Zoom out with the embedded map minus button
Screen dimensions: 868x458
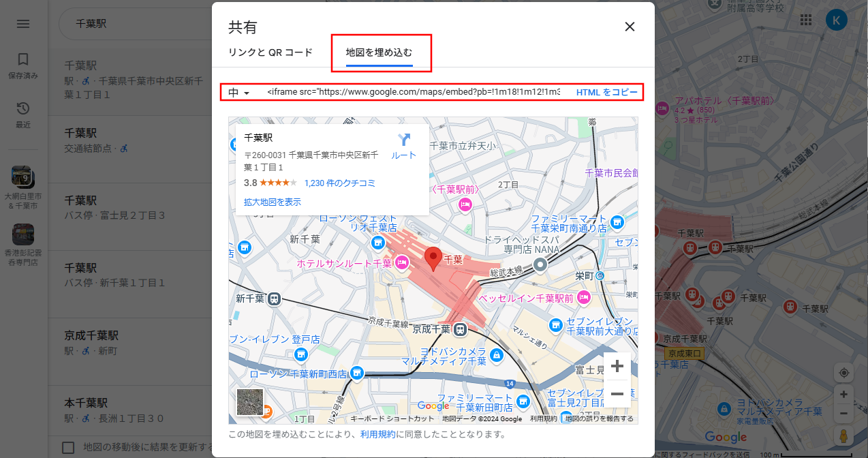pos(617,394)
